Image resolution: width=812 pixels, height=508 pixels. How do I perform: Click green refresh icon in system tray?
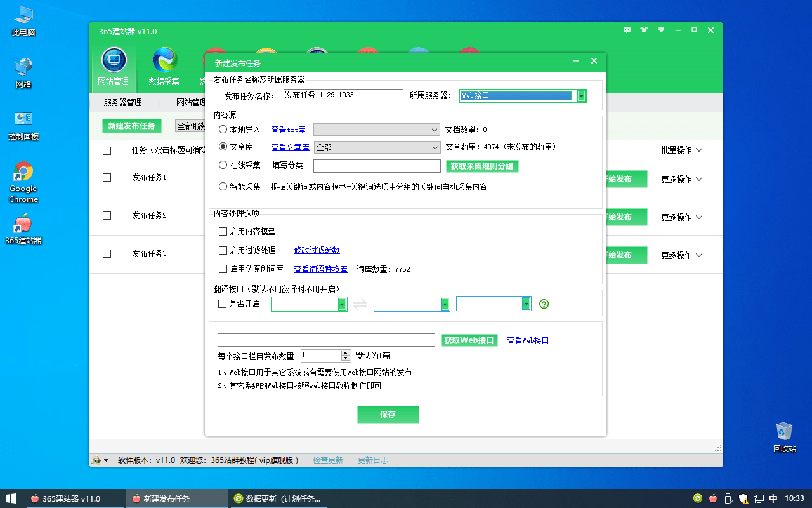click(698, 498)
